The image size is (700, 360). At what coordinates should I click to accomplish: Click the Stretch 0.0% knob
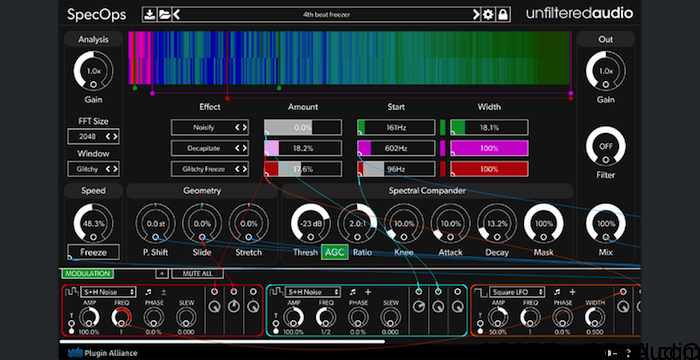pyautogui.click(x=249, y=223)
